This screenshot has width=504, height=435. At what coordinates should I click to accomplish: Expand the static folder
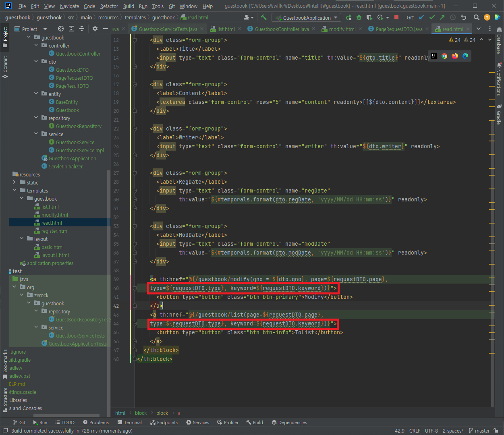(15, 182)
